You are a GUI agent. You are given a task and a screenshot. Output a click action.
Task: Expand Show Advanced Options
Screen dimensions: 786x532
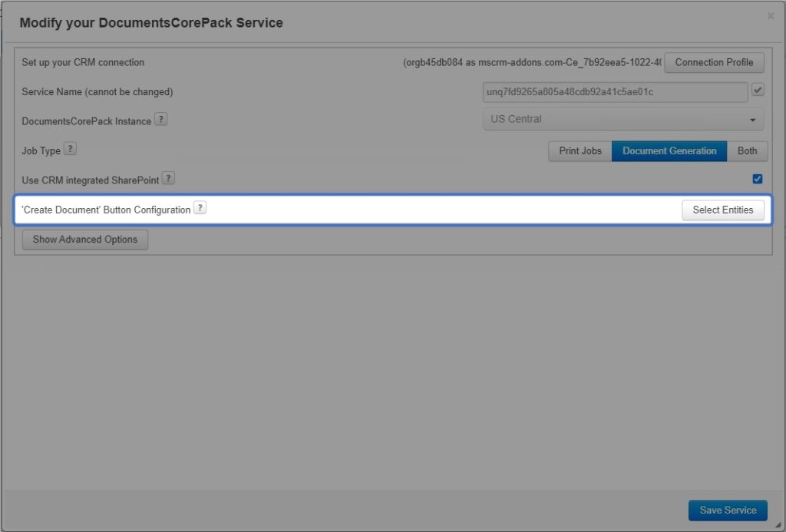point(85,240)
